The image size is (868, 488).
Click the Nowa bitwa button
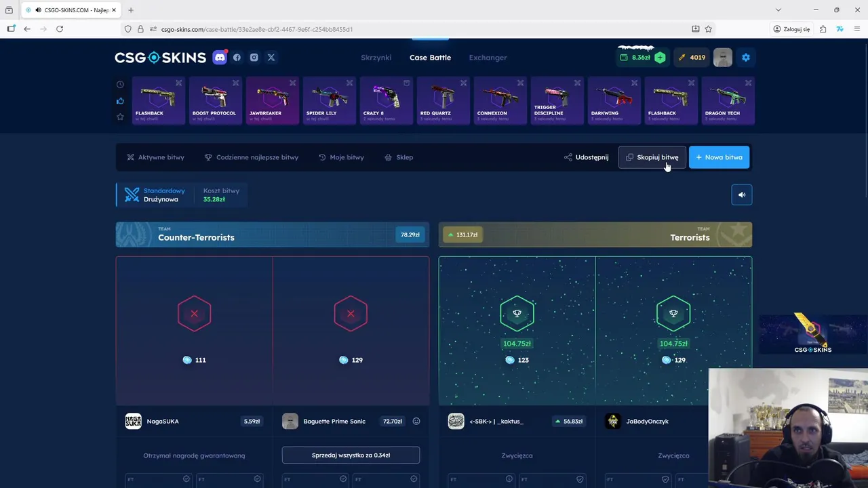(x=719, y=157)
